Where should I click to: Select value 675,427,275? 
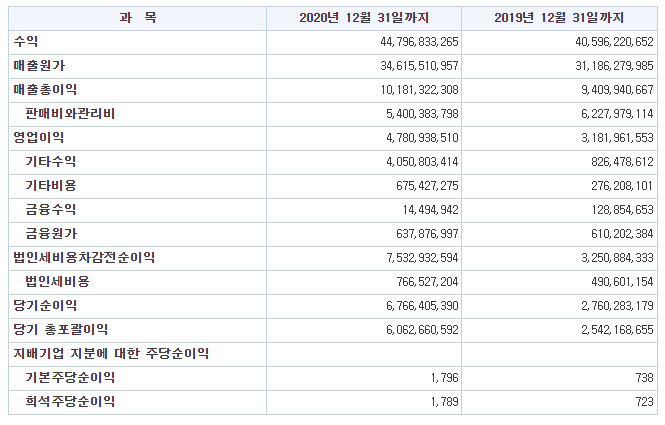point(427,186)
